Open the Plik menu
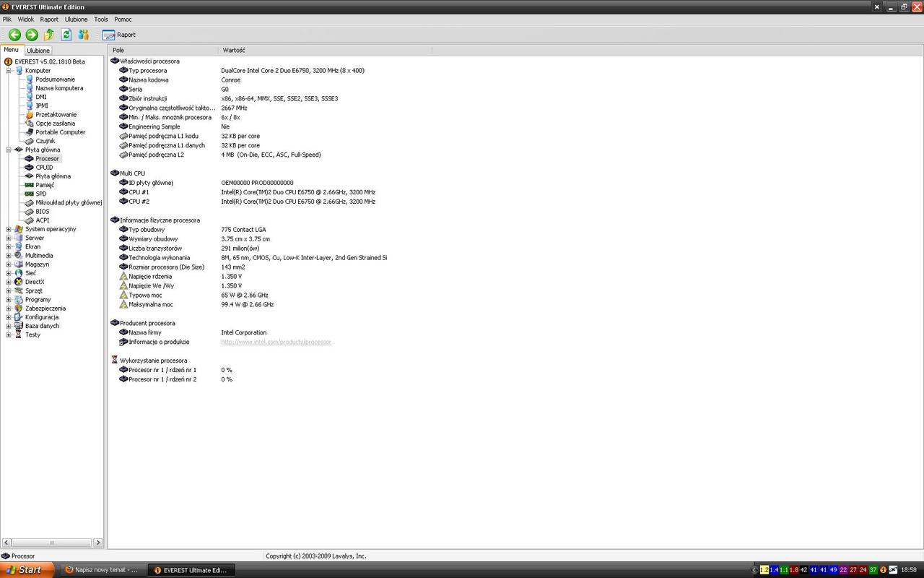 [7, 20]
